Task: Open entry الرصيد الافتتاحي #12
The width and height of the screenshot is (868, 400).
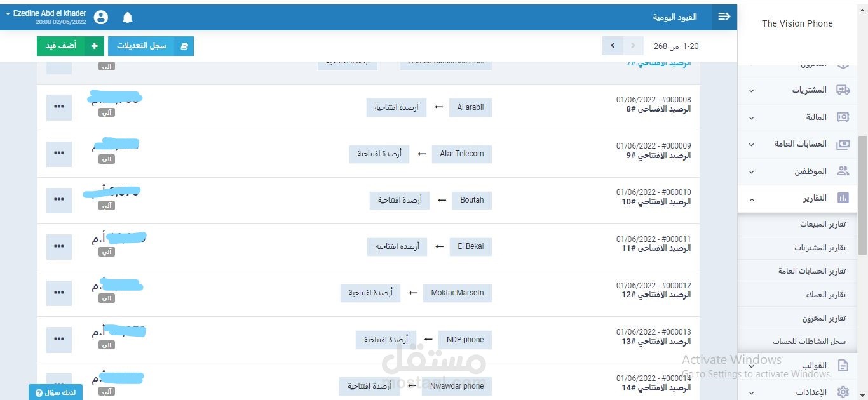Action: coord(656,295)
